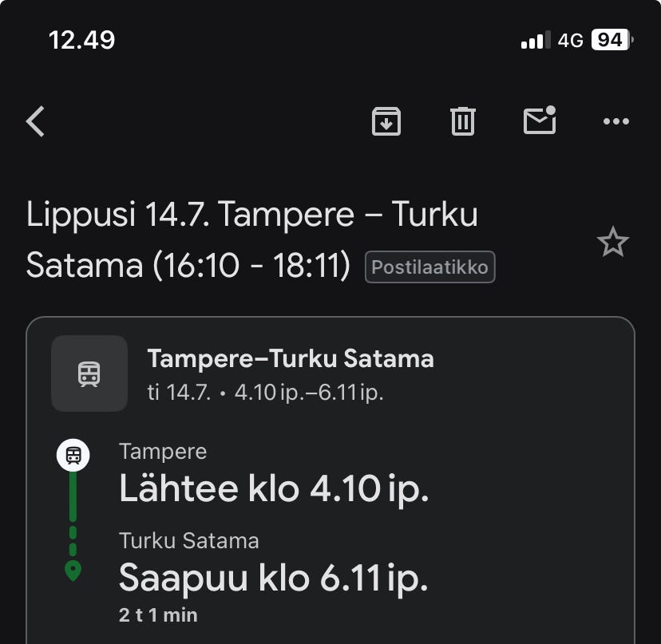Tap the trip date line 'ti 14.7. • 4.10 ip.–6.11 ip.'

click(265, 393)
